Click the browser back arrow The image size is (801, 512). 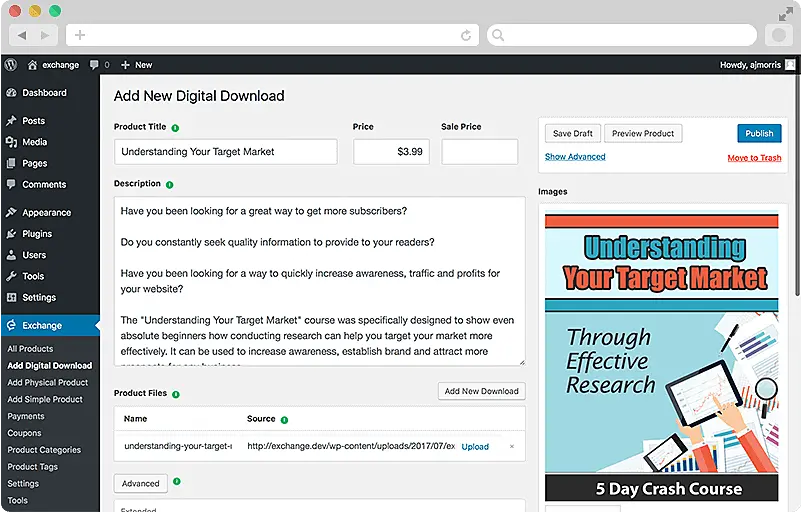coord(22,35)
